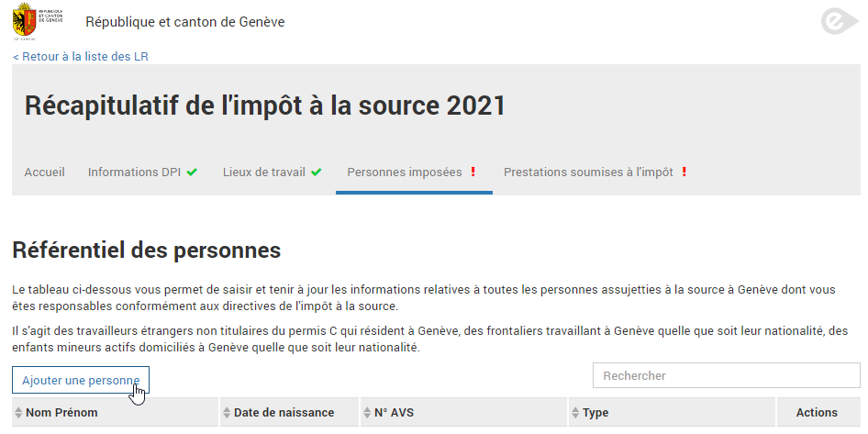This screenshot has height=434, width=868.
Task: Click the Ajouter une personne button
Action: [x=81, y=380]
